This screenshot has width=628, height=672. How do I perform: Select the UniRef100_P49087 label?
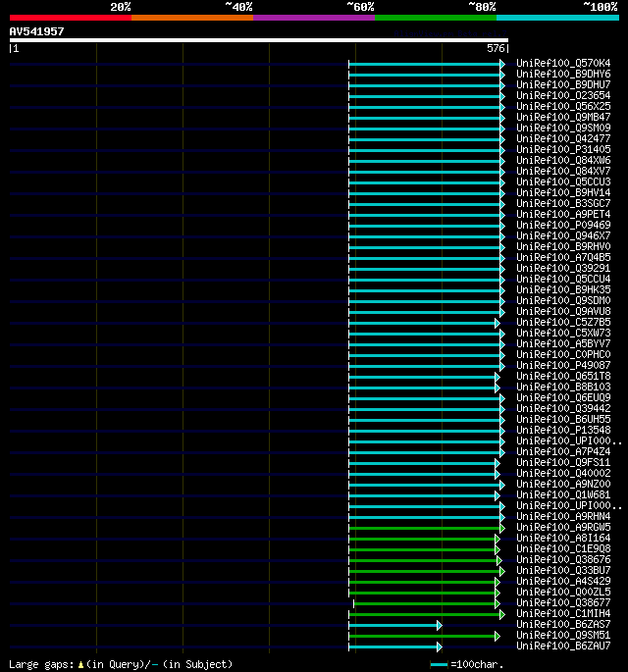click(563, 365)
